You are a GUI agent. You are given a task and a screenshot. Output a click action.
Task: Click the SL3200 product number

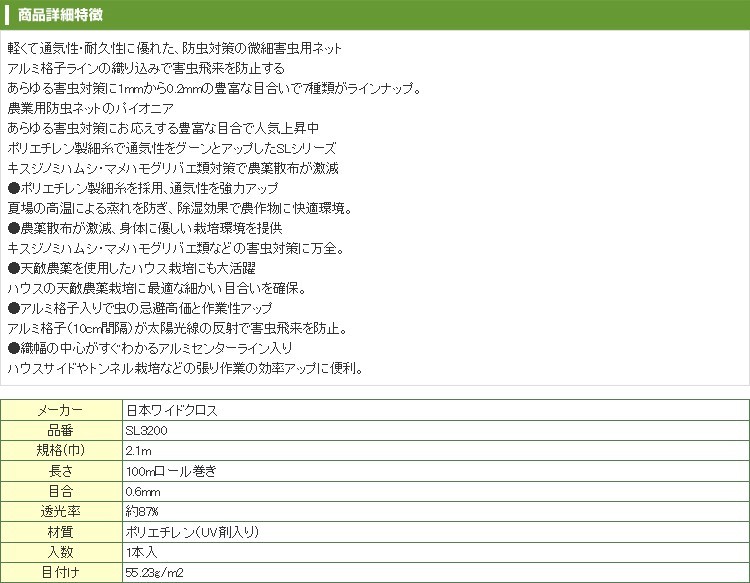(x=146, y=431)
